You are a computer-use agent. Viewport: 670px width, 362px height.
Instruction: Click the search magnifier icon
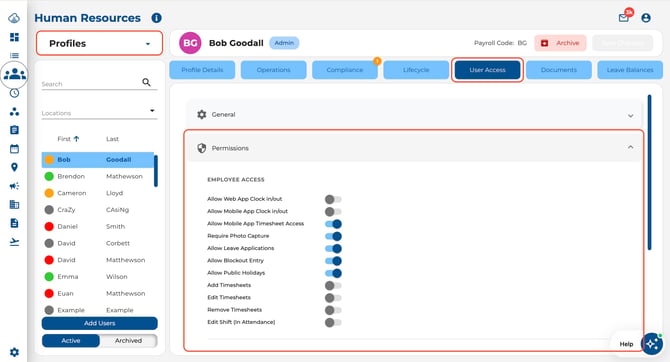(x=147, y=82)
